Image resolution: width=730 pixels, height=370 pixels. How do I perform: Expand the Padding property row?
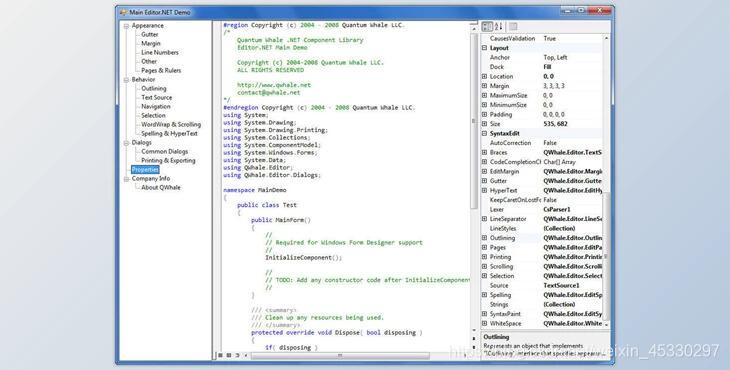tap(484, 114)
